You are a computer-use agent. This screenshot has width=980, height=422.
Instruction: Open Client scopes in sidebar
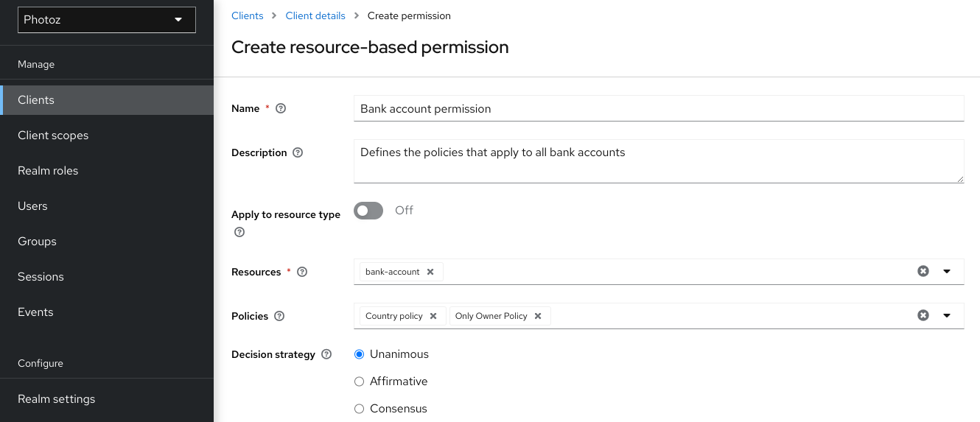click(x=53, y=136)
